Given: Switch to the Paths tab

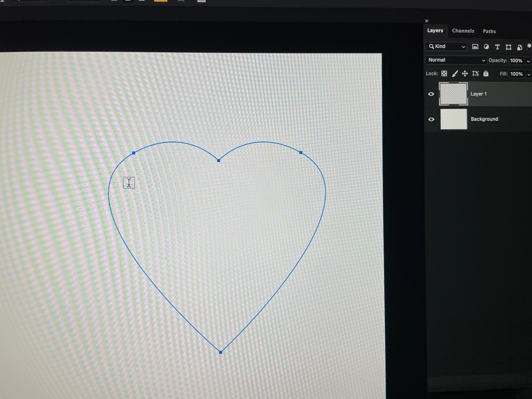Looking at the screenshot, I should pos(489,31).
